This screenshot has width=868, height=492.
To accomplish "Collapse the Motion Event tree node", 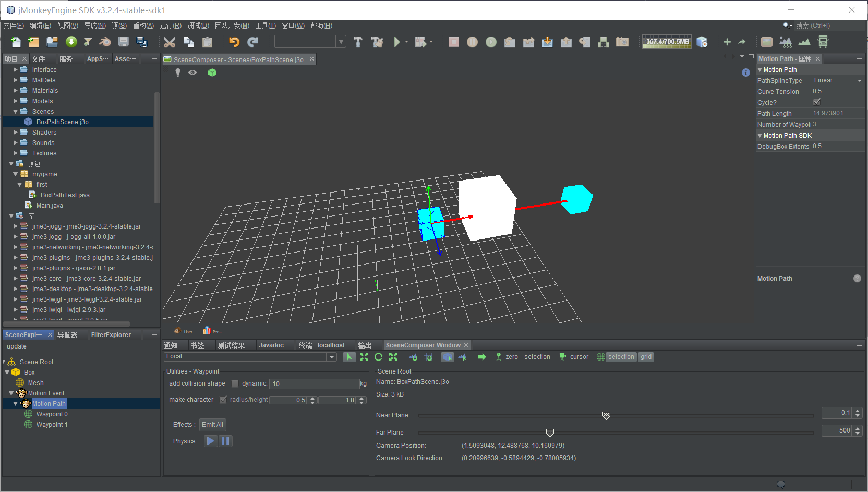I will pos(11,393).
